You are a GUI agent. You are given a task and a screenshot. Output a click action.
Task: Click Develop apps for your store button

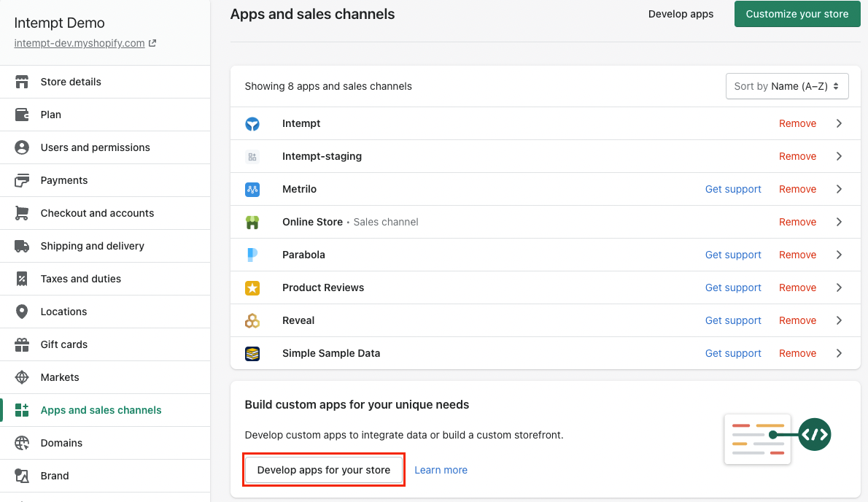(x=324, y=470)
